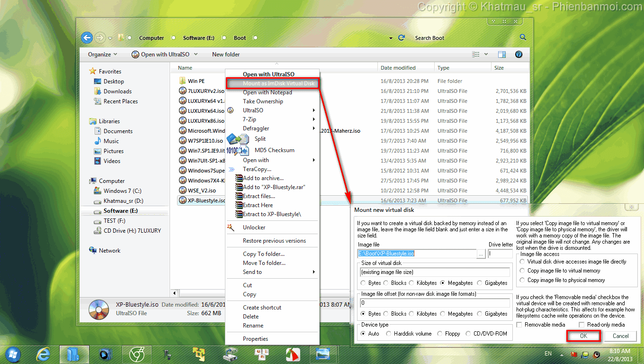Click the refresh icon beside address bar
Image resolution: width=644 pixels, height=364 pixels.
coord(402,37)
